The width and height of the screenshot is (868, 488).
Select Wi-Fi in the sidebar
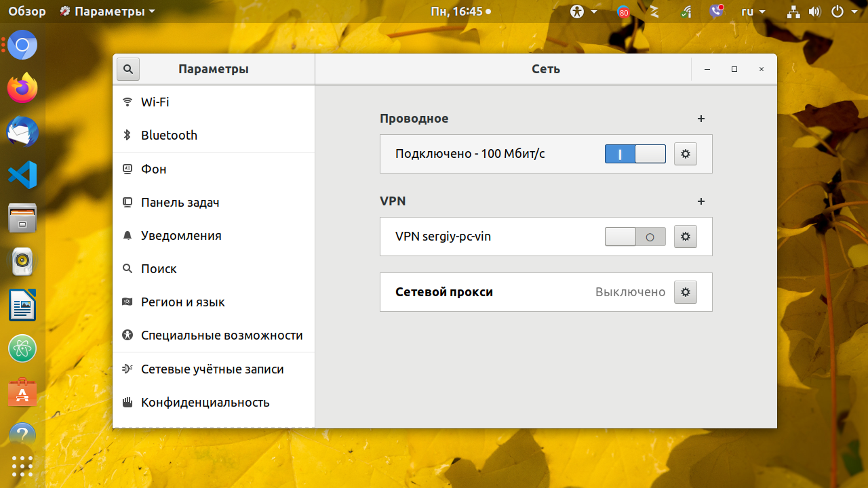pyautogui.click(x=214, y=102)
